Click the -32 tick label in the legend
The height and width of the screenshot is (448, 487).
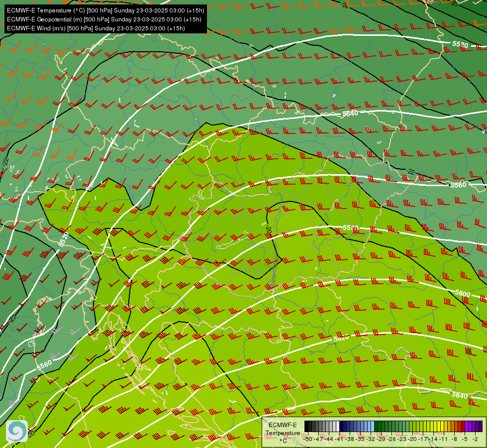tap(371, 439)
